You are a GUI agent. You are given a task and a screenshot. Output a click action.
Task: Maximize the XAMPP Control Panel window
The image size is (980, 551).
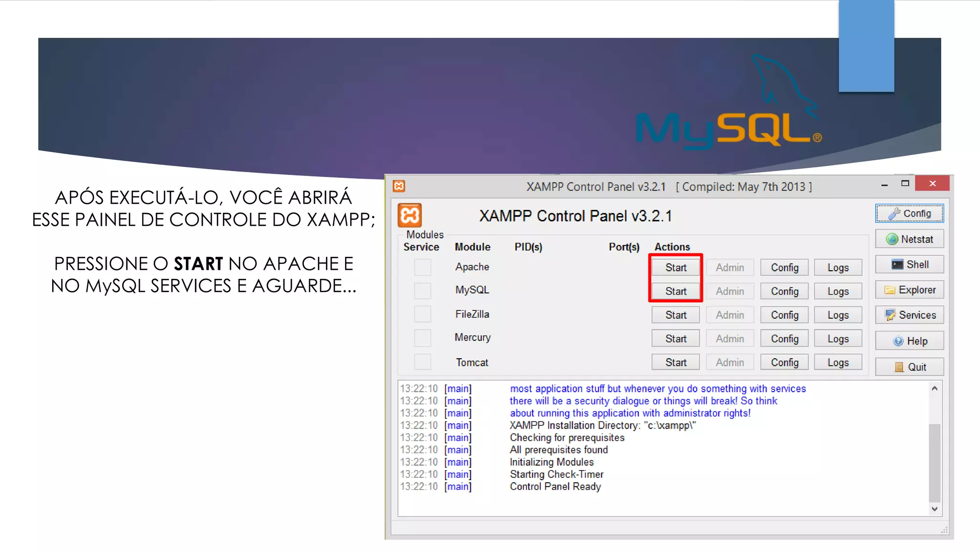pyautogui.click(x=905, y=184)
